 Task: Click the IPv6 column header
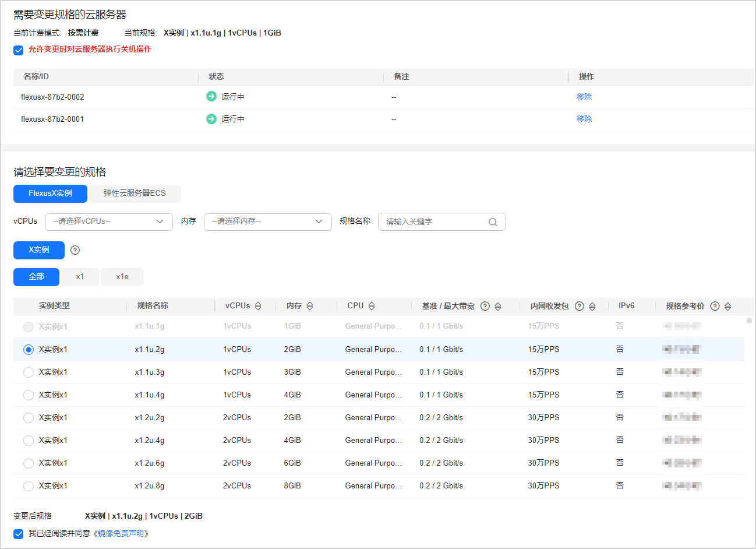pyautogui.click(x=626, y=306)
